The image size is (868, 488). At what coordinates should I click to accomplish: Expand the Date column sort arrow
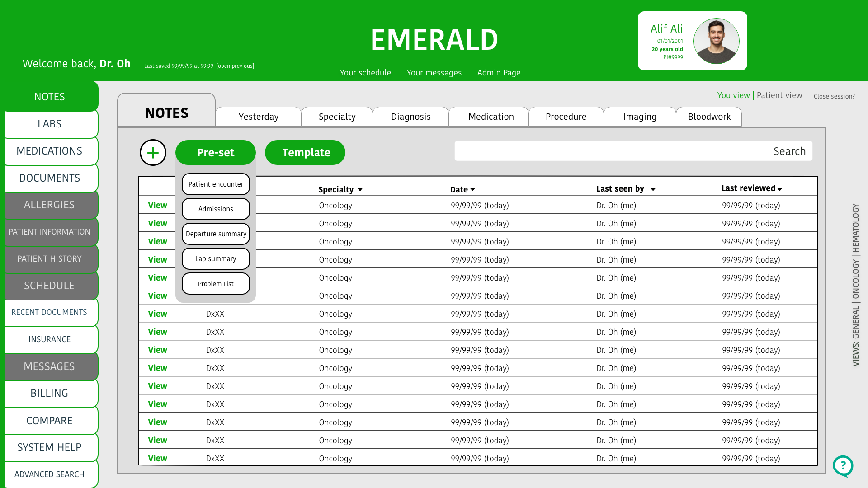[473, 190]
